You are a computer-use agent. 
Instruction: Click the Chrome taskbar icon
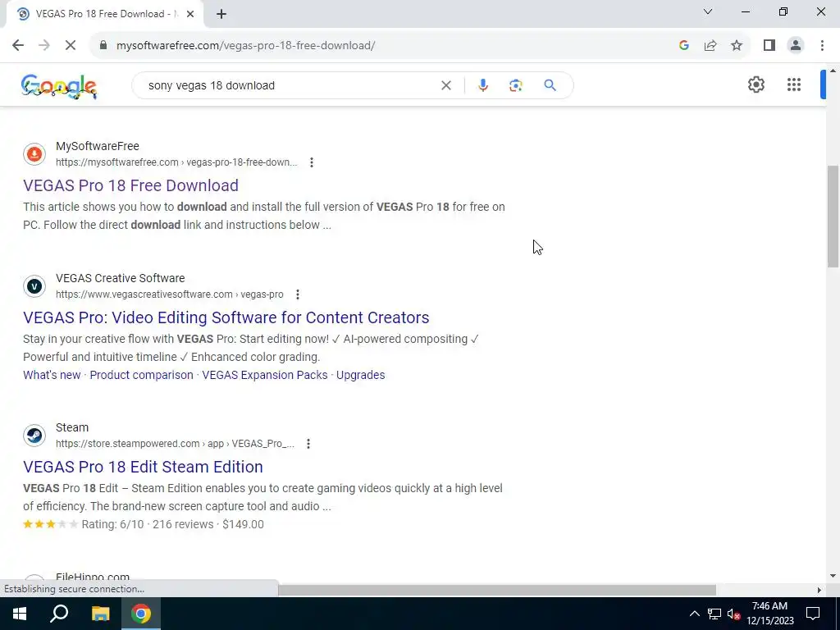[141, 614]
